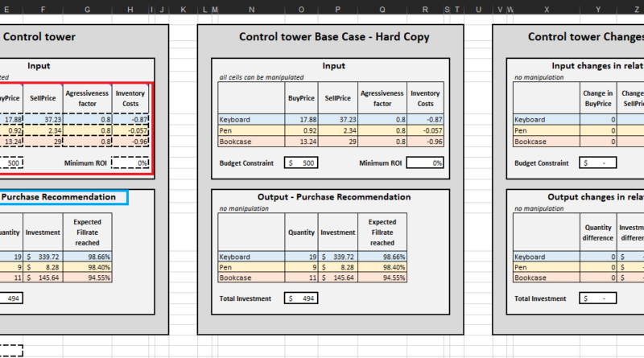Click blue-outlined 'Purchase Recommendation' heading in left panel
The width and height of the screenshot is (644, 358).
pos(59,197)
